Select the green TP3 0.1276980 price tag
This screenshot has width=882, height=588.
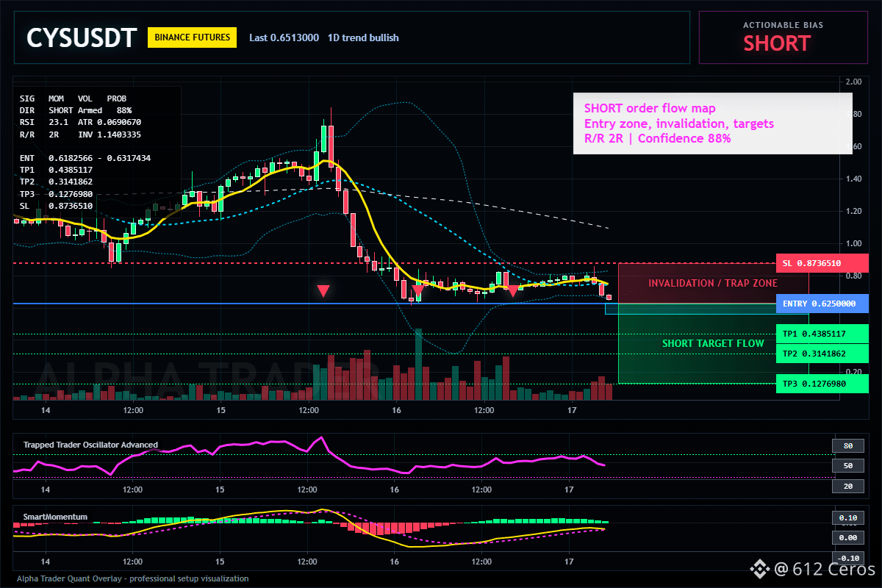coord(822,384)
